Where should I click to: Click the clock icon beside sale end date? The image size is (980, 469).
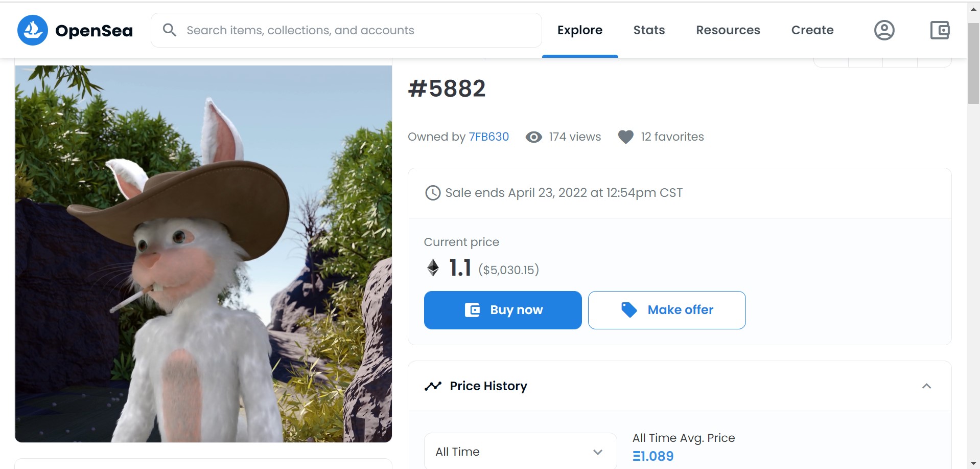pyautogui.click(x=433, y=193)
